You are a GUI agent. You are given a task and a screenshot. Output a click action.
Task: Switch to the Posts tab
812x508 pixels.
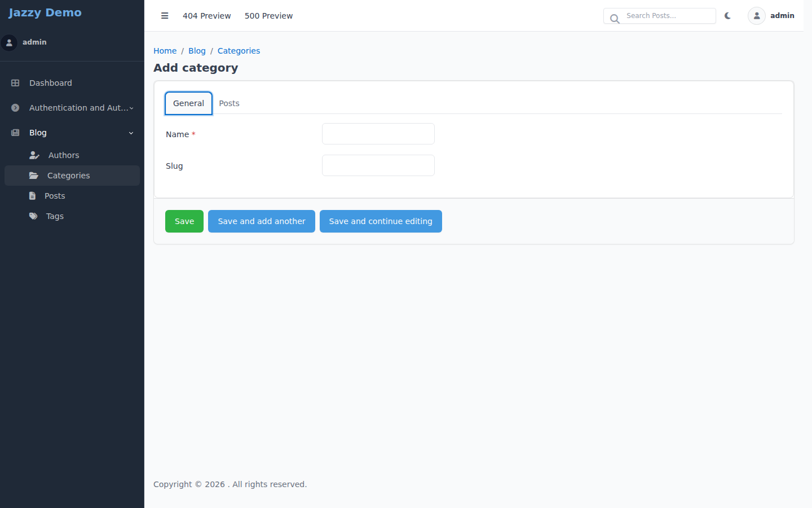click(x=229, y=103)
